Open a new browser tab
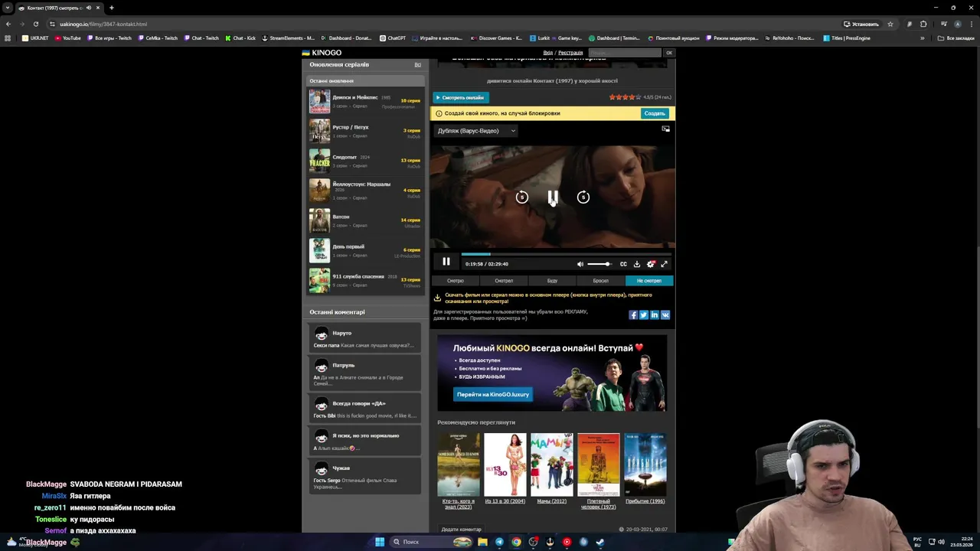Screen dimensions: 980x551 pos(111,8)
